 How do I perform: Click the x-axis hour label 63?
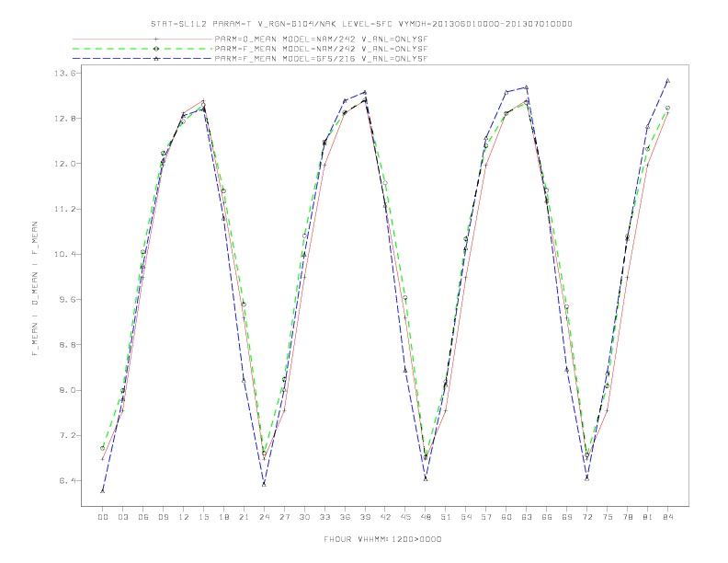(x=527, y=517)
